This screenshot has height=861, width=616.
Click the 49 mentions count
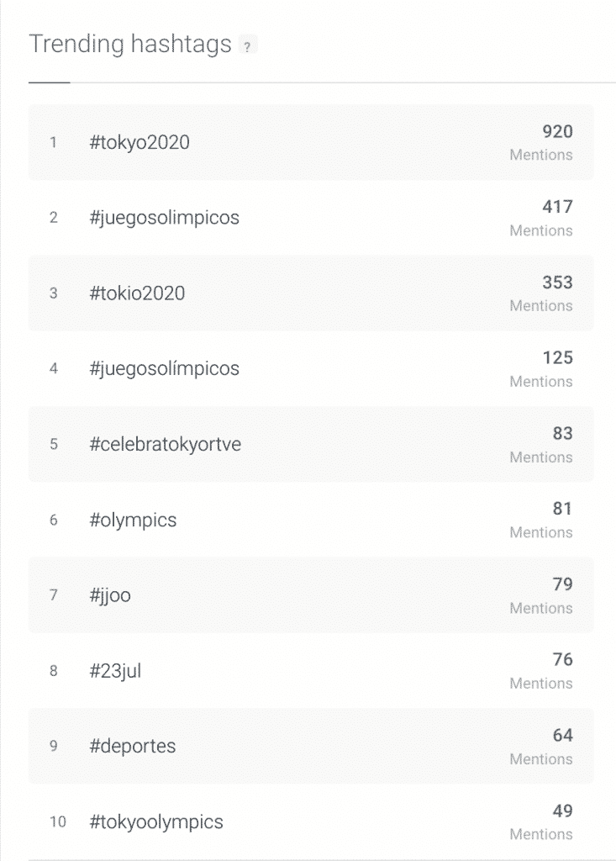pos(562,811)
